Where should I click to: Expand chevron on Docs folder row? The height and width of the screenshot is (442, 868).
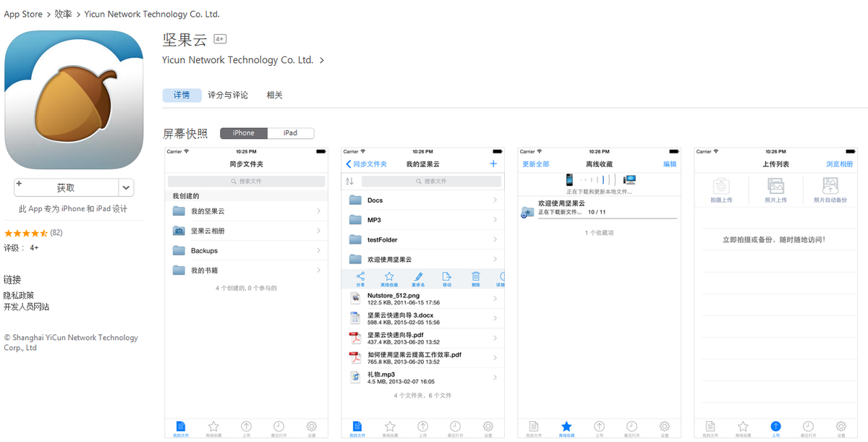495,200
